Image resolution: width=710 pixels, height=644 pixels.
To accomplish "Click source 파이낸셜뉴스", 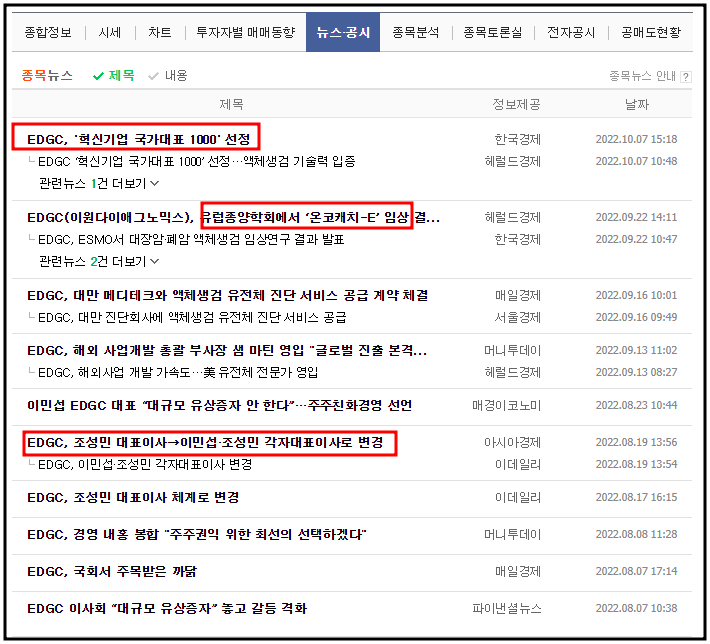I will coord(507,608).
